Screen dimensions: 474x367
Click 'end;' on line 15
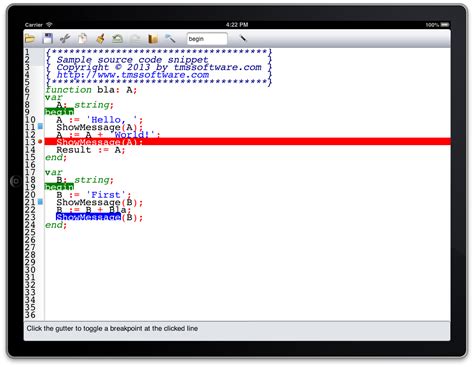(56, 157)
